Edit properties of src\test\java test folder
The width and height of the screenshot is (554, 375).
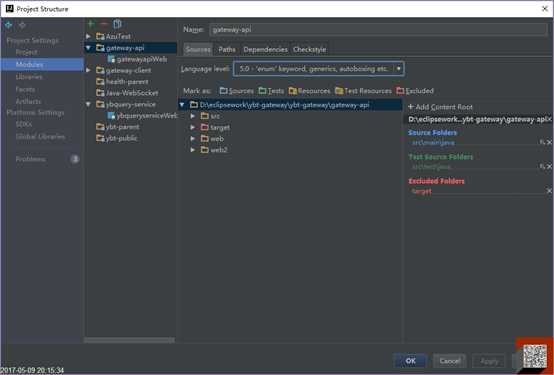tap(542, 166)
